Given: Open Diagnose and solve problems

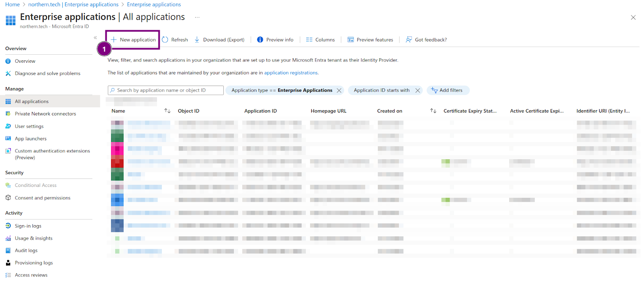Looking at the screenshot, I should [47, 74].
